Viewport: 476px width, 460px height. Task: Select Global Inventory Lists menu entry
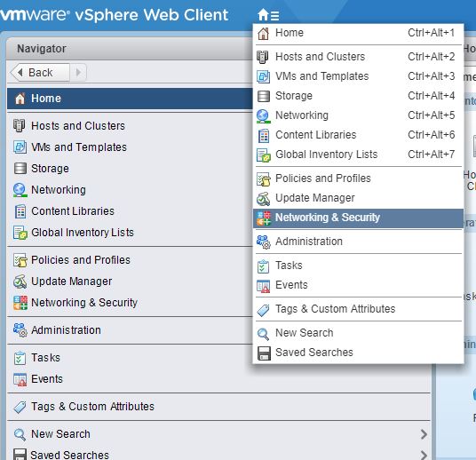358,155
